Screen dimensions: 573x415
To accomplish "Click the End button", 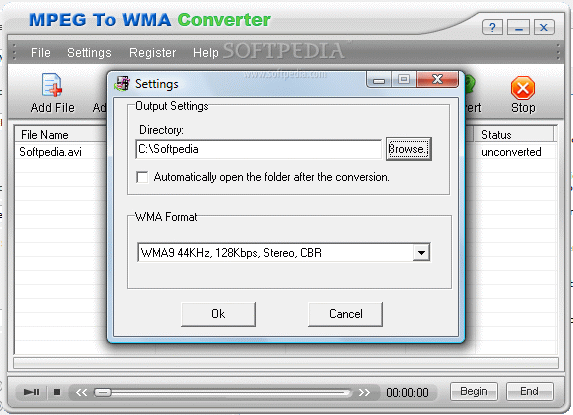I will [x=530, y=391].
